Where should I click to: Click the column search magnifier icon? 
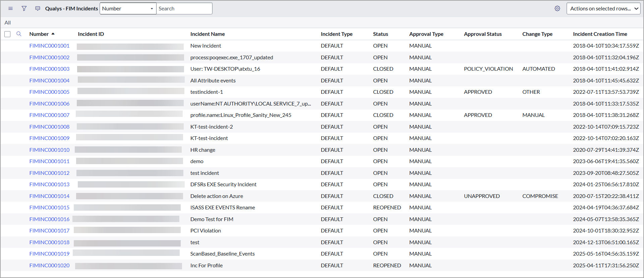click(19, 34)
